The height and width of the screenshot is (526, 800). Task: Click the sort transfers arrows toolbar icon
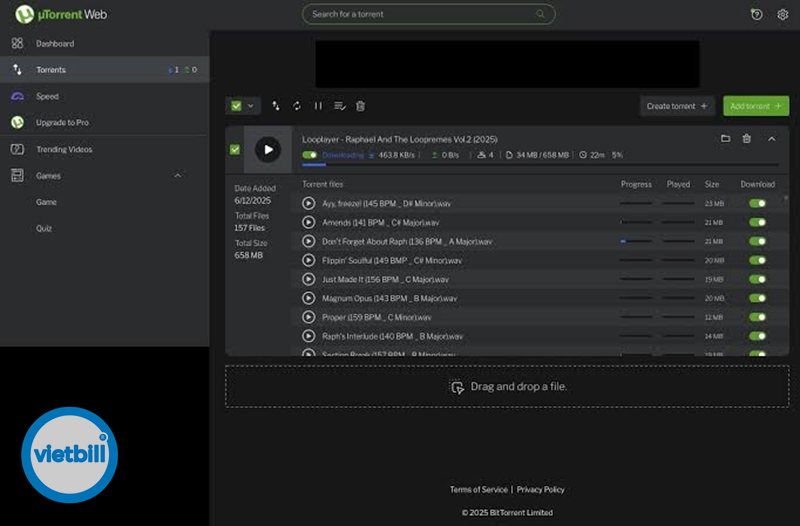point(276,106)
